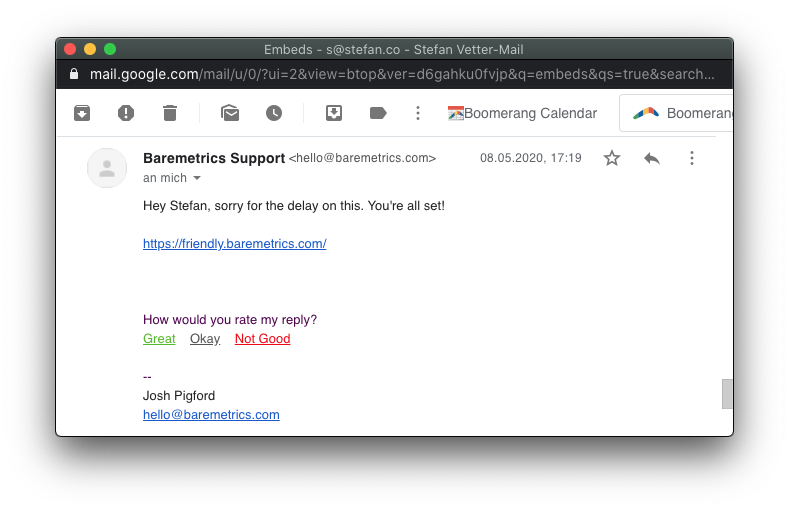Rate reply as Great
This screenshot has height=510, width=789.
click(x=159, y=339)
